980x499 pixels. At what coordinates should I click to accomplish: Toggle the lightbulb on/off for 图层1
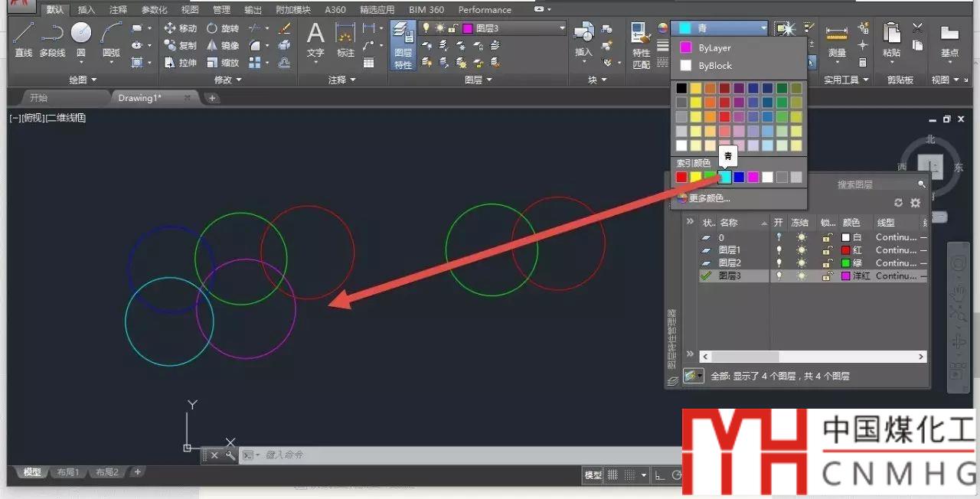(779, 250)
